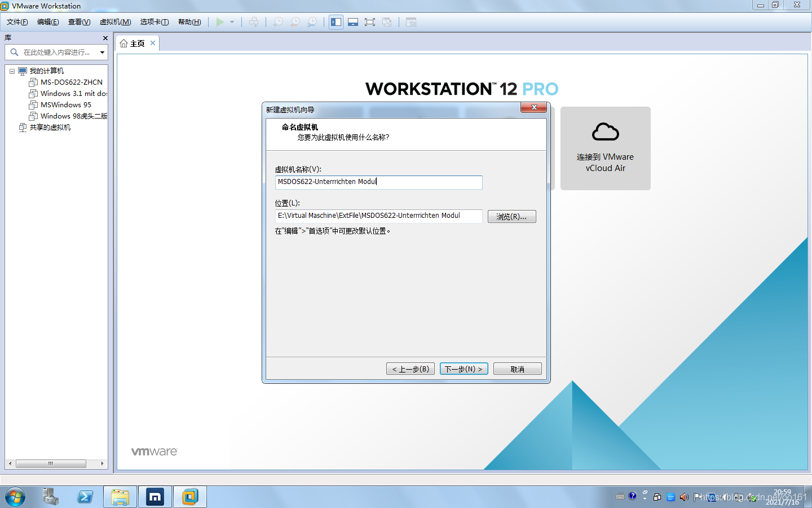The height and width of the screenshot is (508, 812).
Task: Click the green Power On play icon
Action: (220, 22)
